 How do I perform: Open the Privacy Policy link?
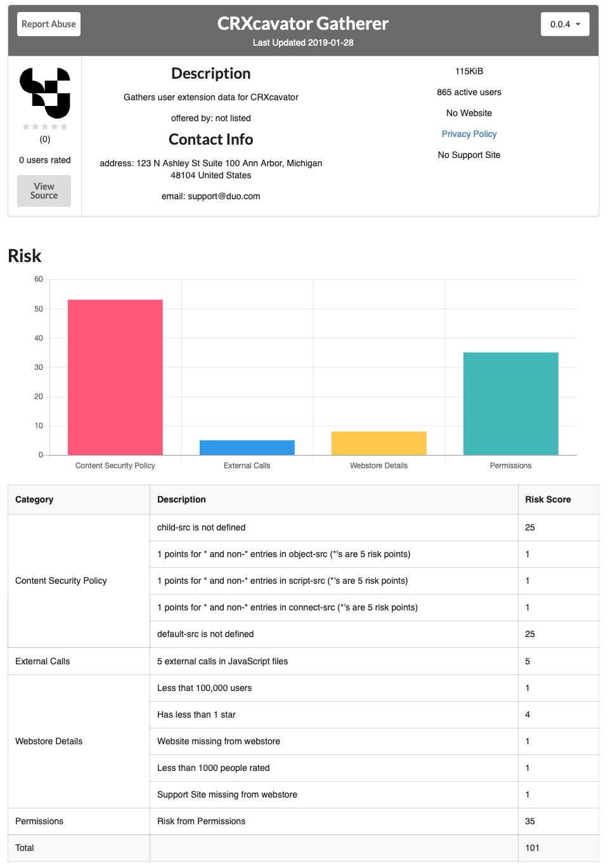[469, 134]
